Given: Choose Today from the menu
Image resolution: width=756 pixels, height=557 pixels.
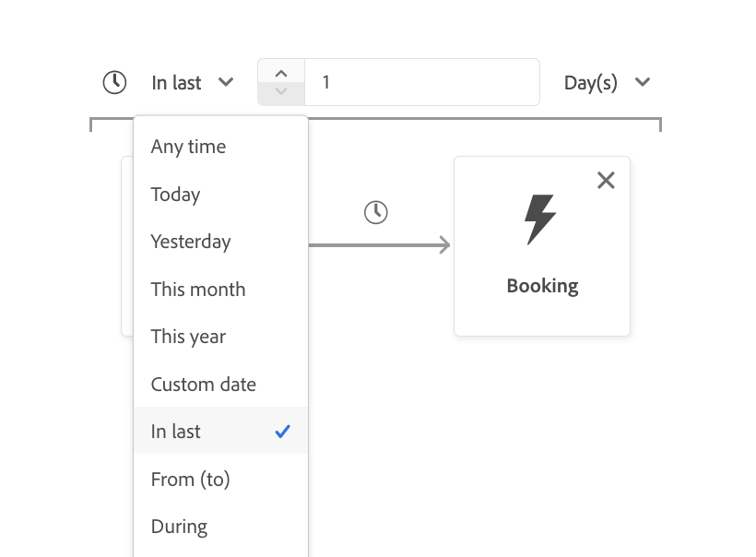Looking at the screenshot, I should (221, 195).
